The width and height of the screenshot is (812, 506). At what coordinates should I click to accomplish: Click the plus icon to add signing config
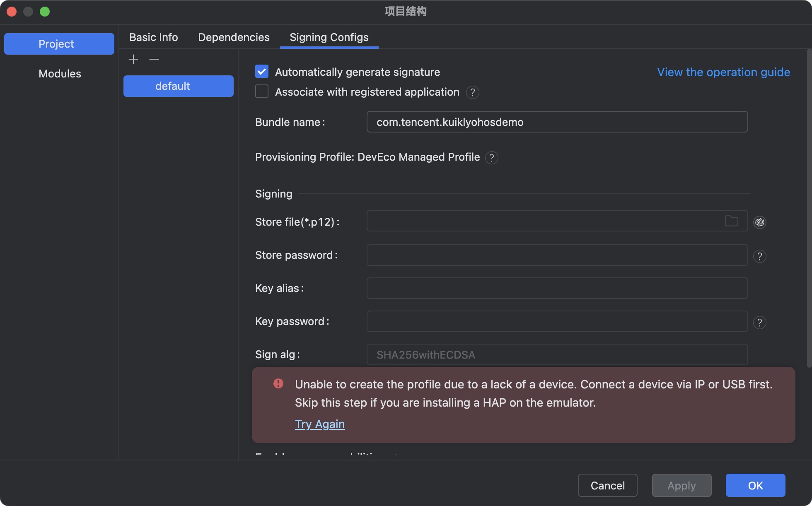(133, 60)
